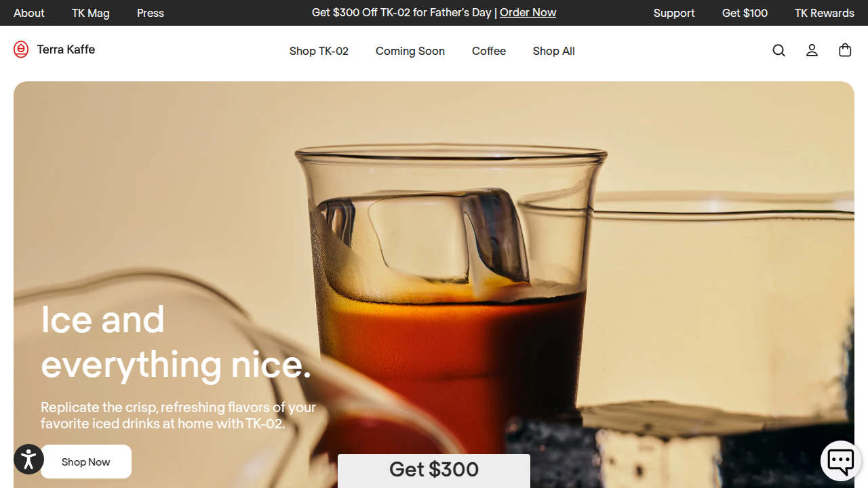Open the Support link
868x488 pixels.
674,13
